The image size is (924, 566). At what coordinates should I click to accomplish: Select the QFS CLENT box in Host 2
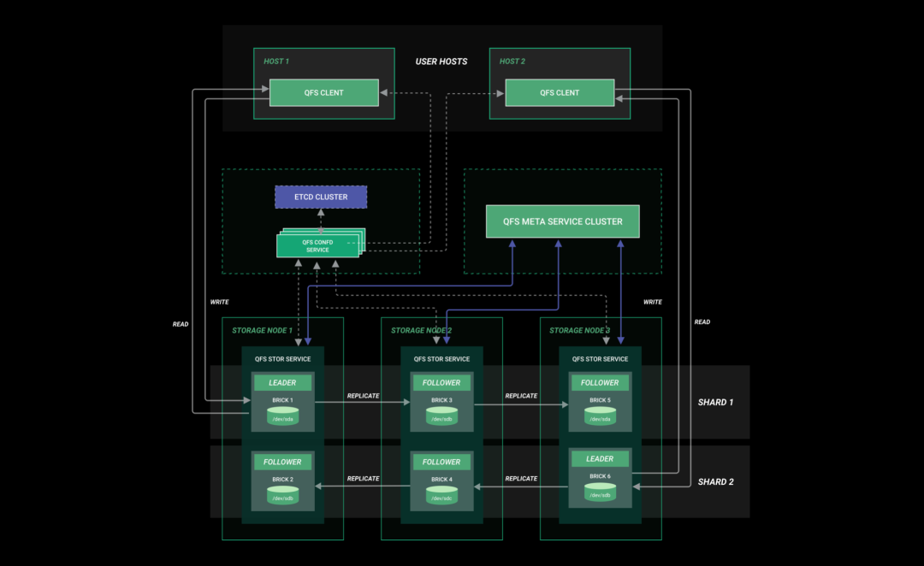560,92
